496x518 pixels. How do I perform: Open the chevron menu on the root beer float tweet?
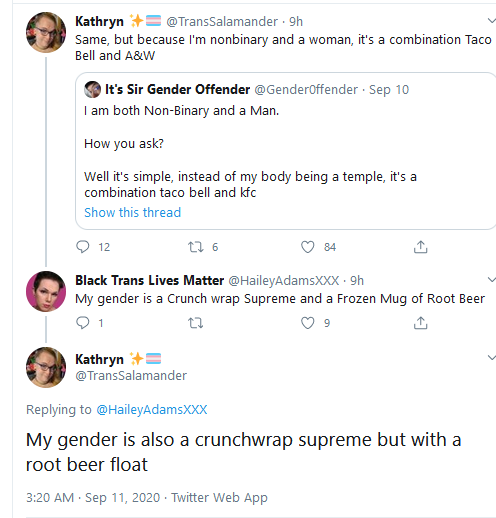[491, 358]
